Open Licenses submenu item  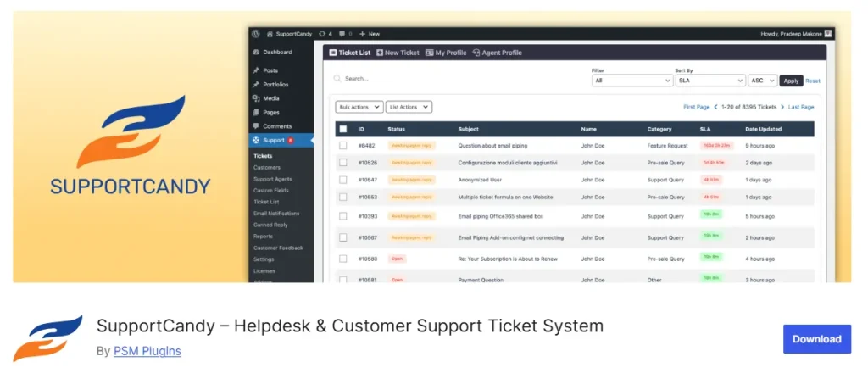point(264,270)
